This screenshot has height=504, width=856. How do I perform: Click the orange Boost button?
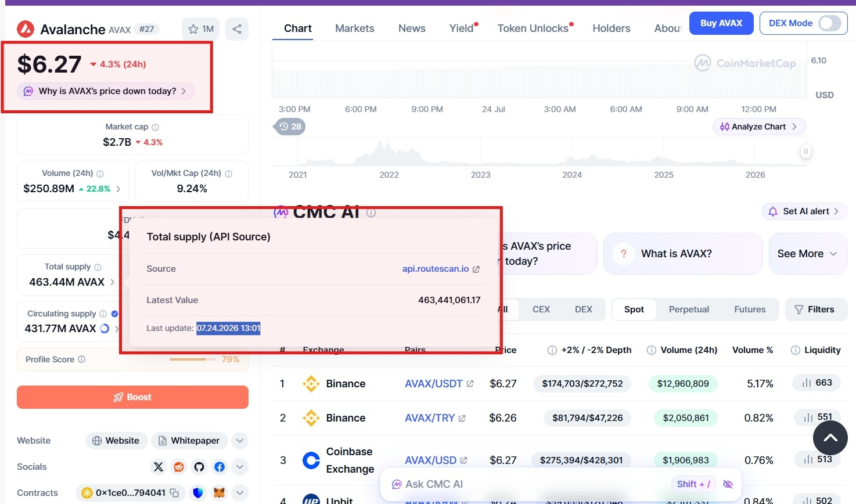click(x=132, y=397)
